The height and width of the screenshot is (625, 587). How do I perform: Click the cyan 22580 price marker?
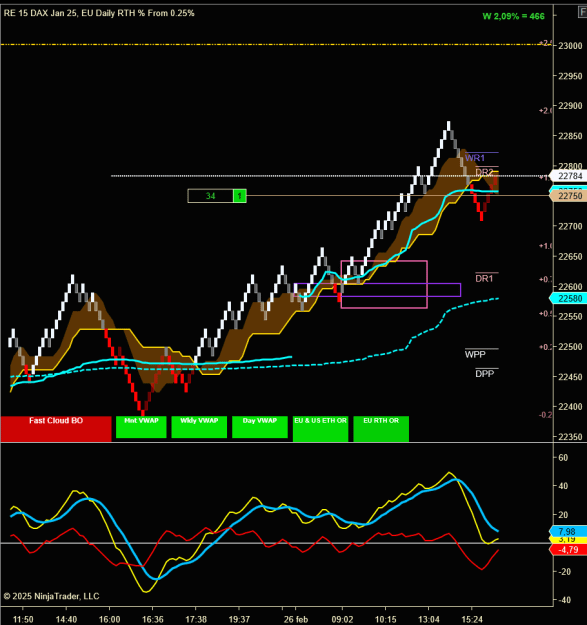568,298
